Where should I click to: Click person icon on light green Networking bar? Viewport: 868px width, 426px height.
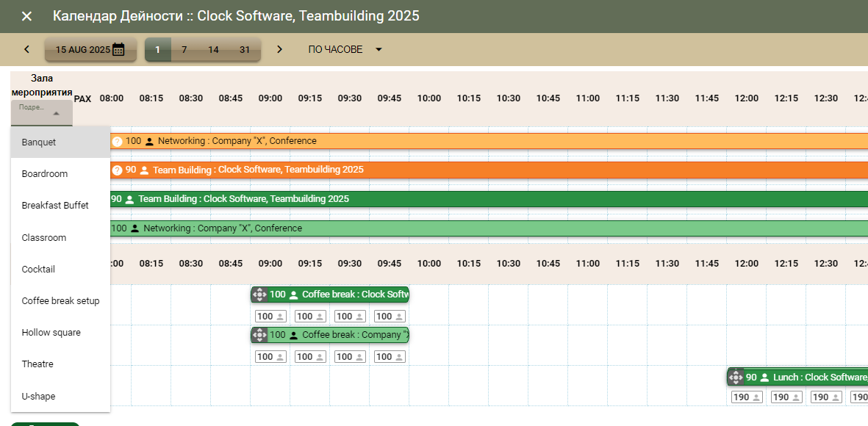pyautogui.click(x=135, y=228)
